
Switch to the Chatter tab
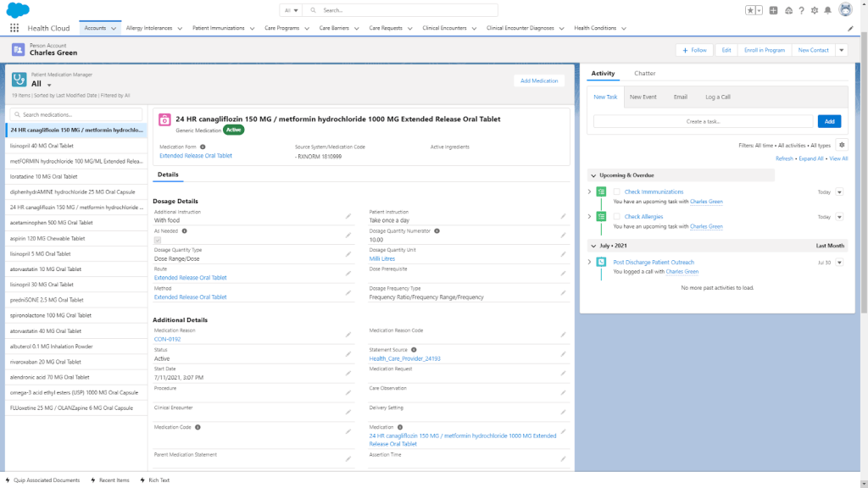click(644, 74)
